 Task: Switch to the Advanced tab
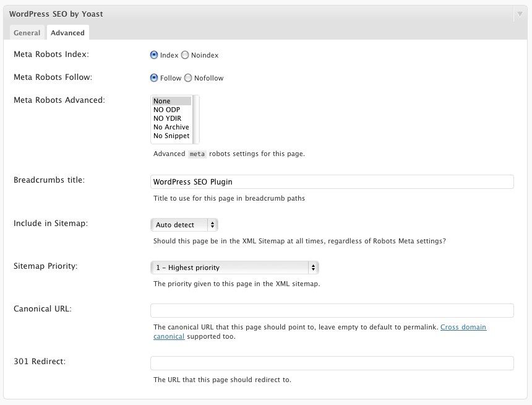point(67,33)
